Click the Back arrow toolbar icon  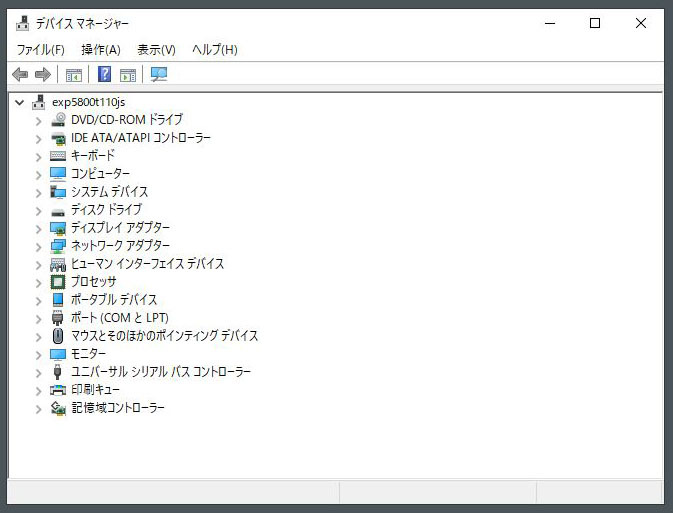click(x=20, y=75)
